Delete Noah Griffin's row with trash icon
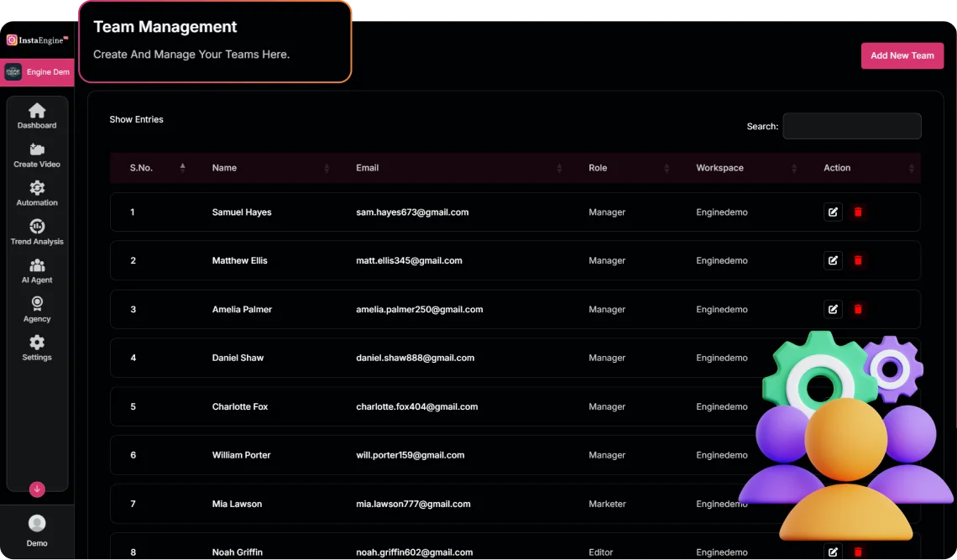Viewport: 957px width, 560px height. [x=858, y=552]
